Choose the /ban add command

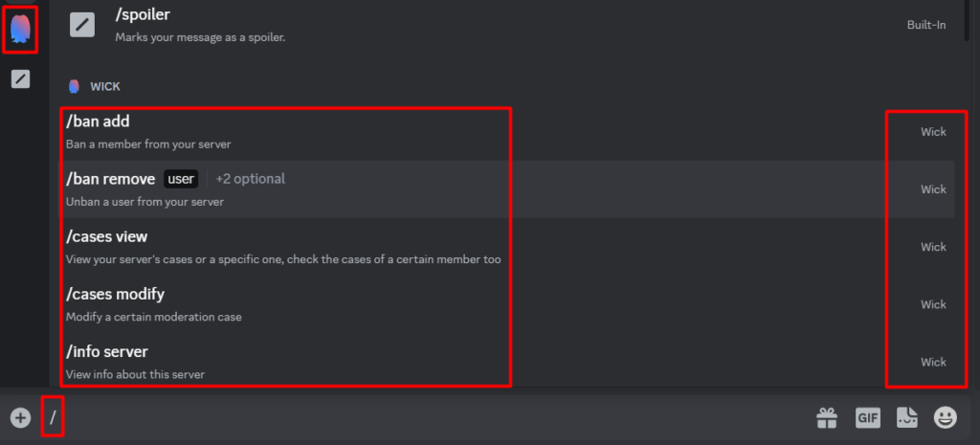506,132
